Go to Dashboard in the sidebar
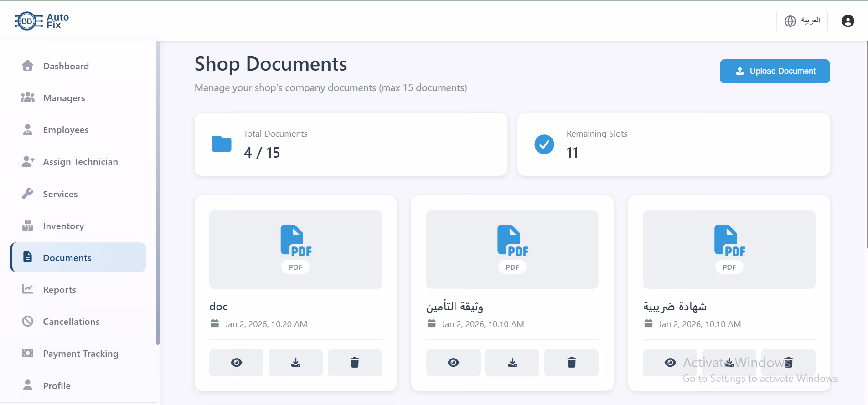This screenshot has width=868, height=405. click(78, 66)
